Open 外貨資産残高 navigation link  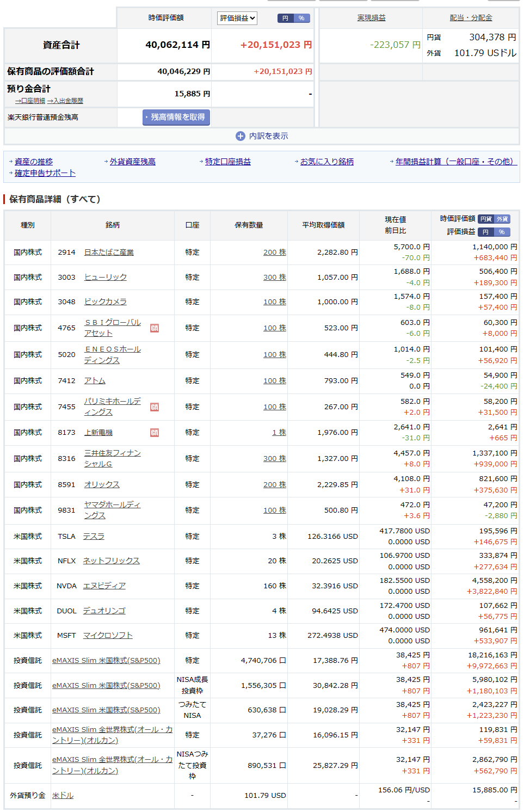click(132, 162)
